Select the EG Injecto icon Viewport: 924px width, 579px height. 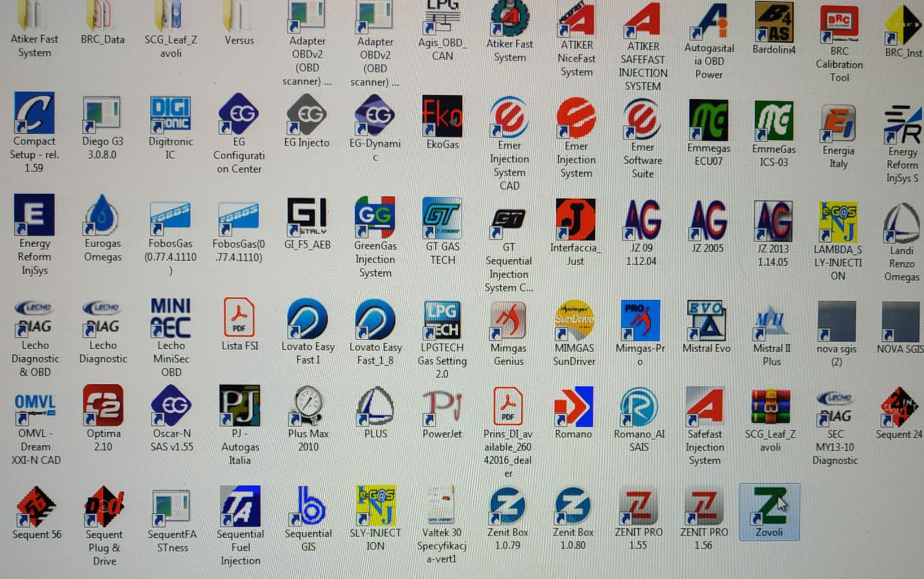(307, 121)
